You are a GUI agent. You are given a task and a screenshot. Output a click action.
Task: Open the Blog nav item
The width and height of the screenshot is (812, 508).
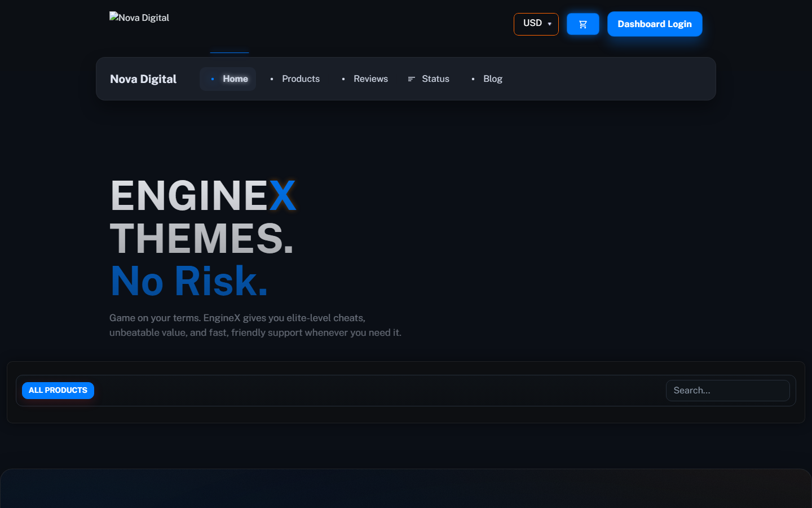[x=487, y=79]
